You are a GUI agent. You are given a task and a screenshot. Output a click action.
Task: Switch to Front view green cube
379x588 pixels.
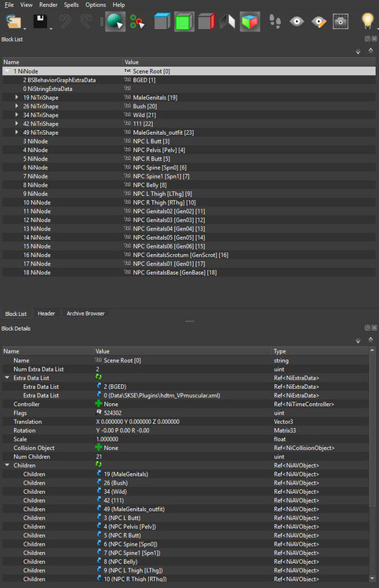(x=184, y=21)
